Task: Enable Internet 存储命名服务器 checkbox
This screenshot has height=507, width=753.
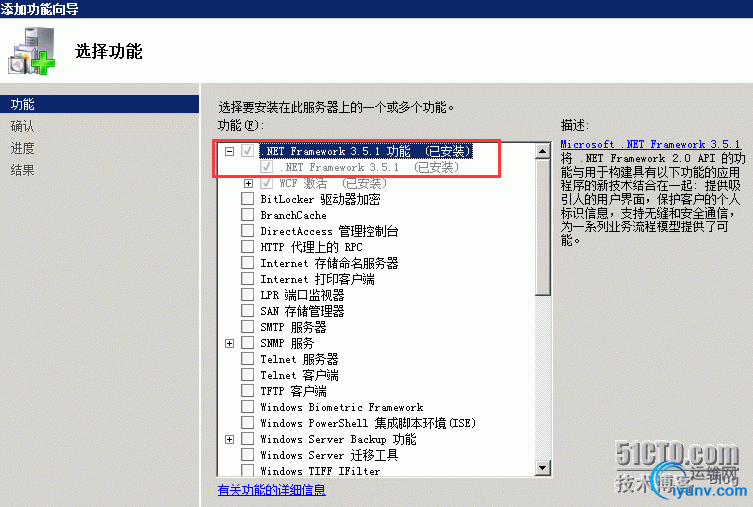Action: point(247,263)
